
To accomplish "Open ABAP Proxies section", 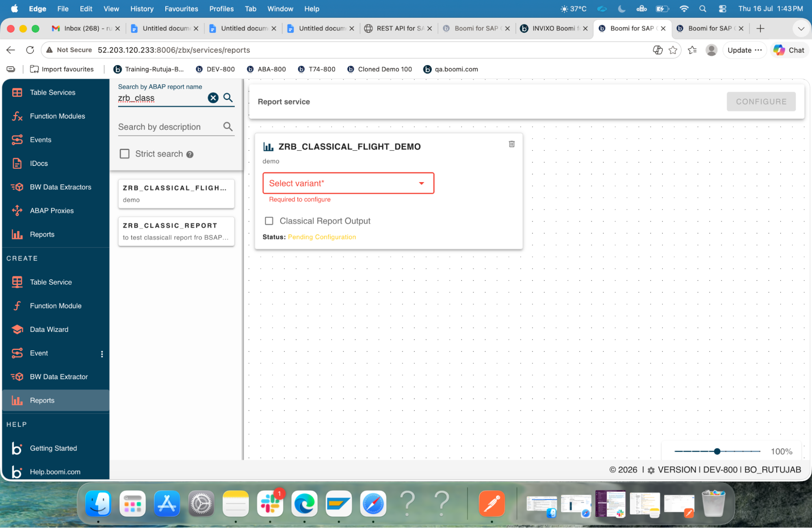I will pos(52,211).
